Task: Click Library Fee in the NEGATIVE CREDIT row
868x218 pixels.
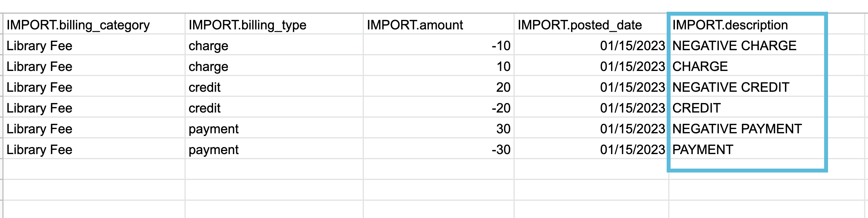Action: (x=94, y=87)
